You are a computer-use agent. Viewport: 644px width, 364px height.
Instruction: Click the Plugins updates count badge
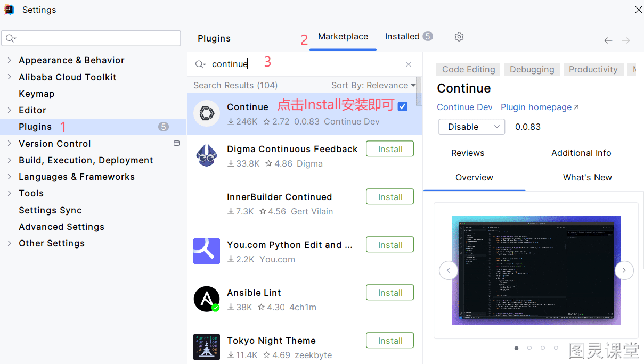pyautogui.click(x=164, y=127)
